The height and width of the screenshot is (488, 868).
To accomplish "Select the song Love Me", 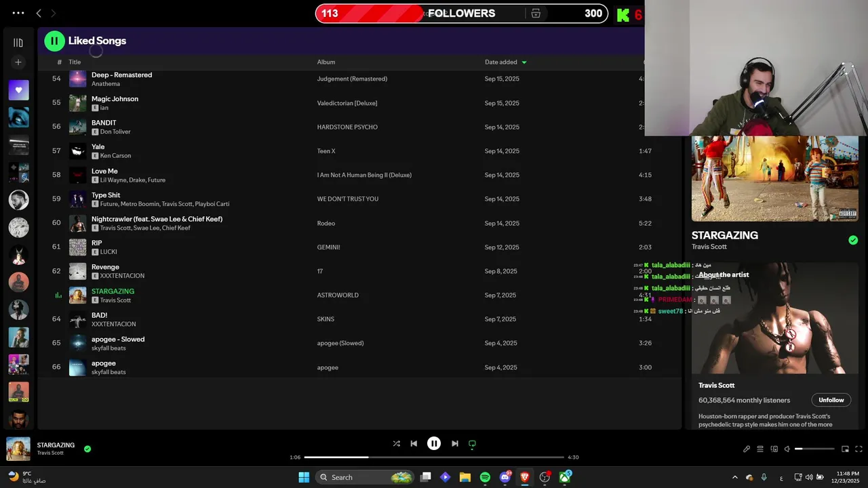I will (x=104, y=171).
